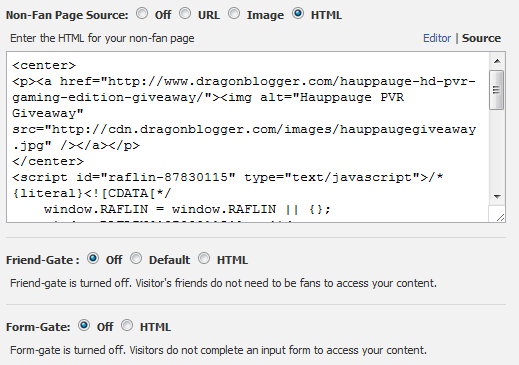
Task: Click the scrollbar up arrow in HTML box
Action: pyautogui.click(x=497, y=61)
